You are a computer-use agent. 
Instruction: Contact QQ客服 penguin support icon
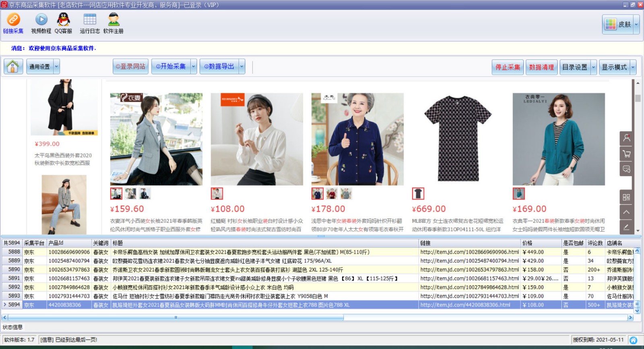[63, 23]
